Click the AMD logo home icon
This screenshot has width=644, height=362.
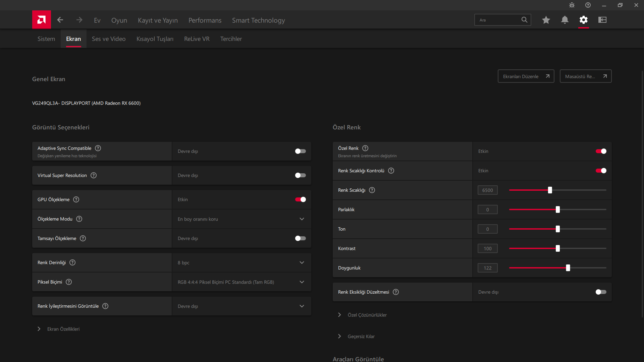click(x=42, y=20)
